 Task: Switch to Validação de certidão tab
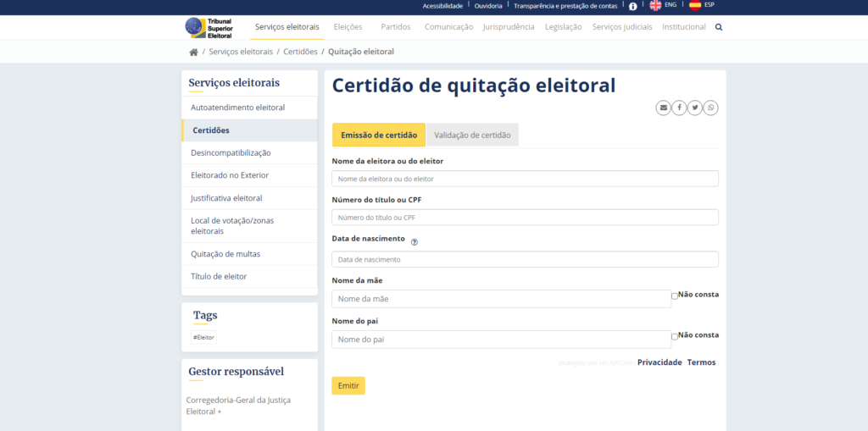click(x=472, y=135)
